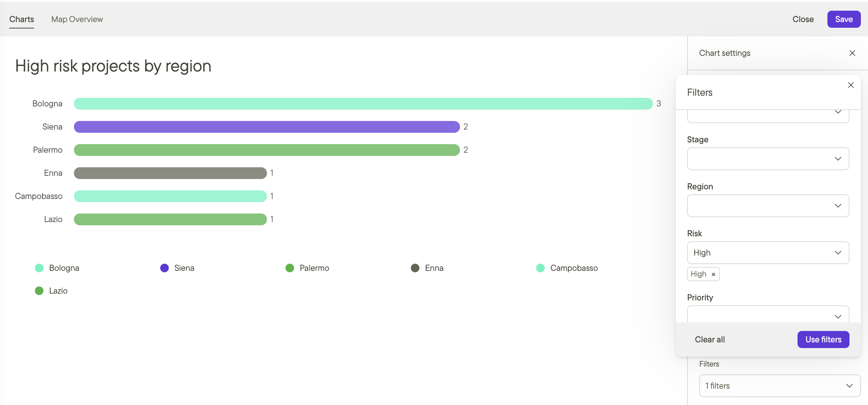Click the Palermo legend color dot
Viewport: 868px width, 405px height.
(x=289, y=268)
